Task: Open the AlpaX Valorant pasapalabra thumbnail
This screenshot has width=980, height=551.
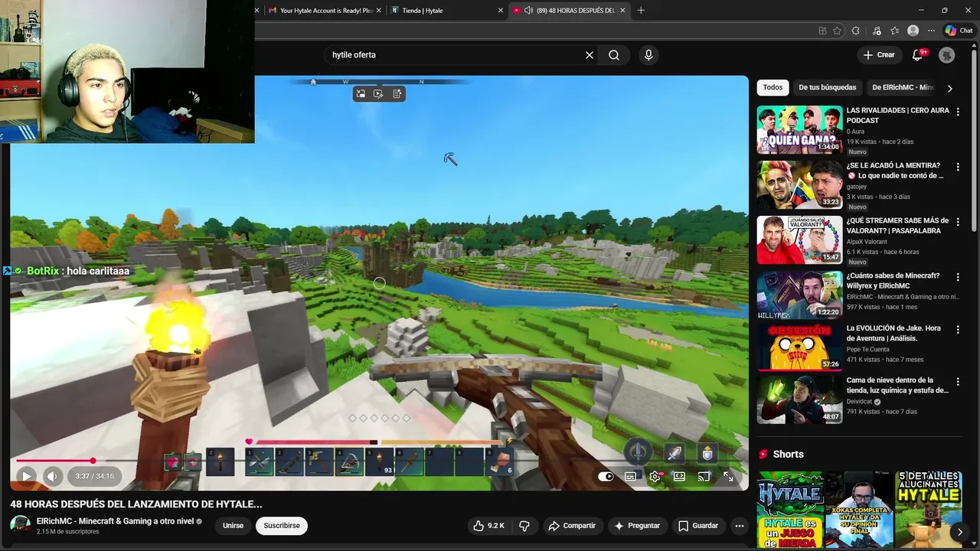Action: point(799,240)
